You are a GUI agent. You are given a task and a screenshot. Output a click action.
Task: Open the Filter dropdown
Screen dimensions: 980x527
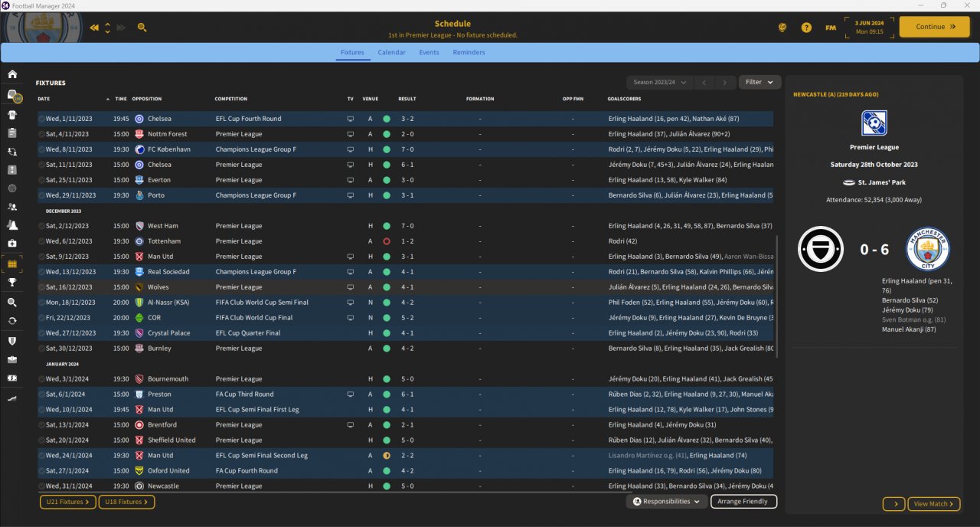[759, 82]
